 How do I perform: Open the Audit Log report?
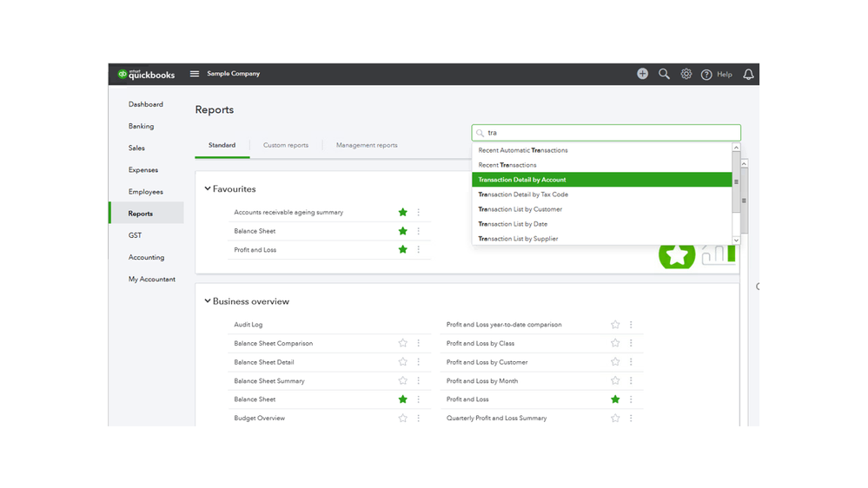coord(248,325)
